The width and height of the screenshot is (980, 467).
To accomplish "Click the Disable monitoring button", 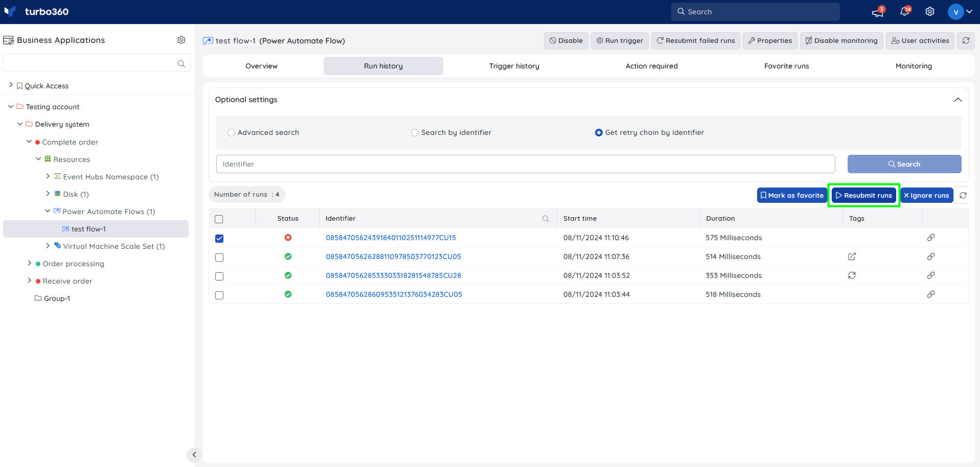I will pyautogui.click(x=841, y=41).
